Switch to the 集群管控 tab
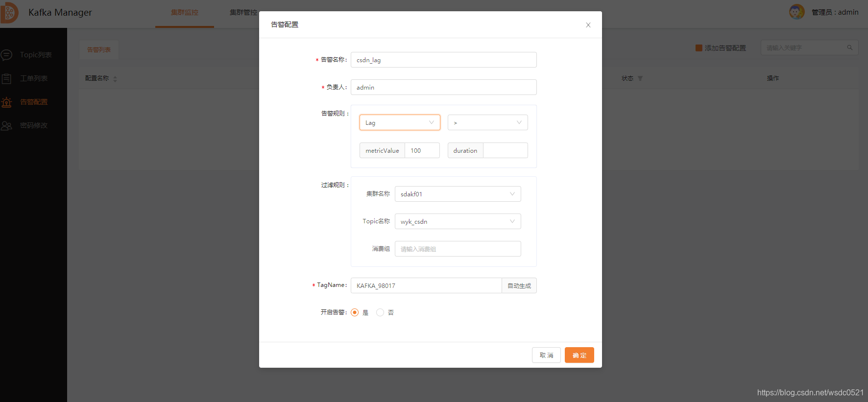The height and width of the screenshot is (402, 868). tap(243, 13)
